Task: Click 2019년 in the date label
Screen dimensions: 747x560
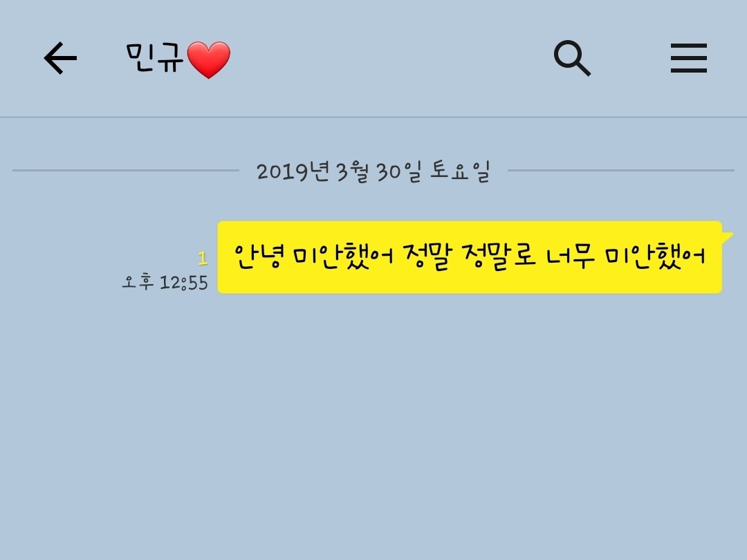Action: click(293, 171)
